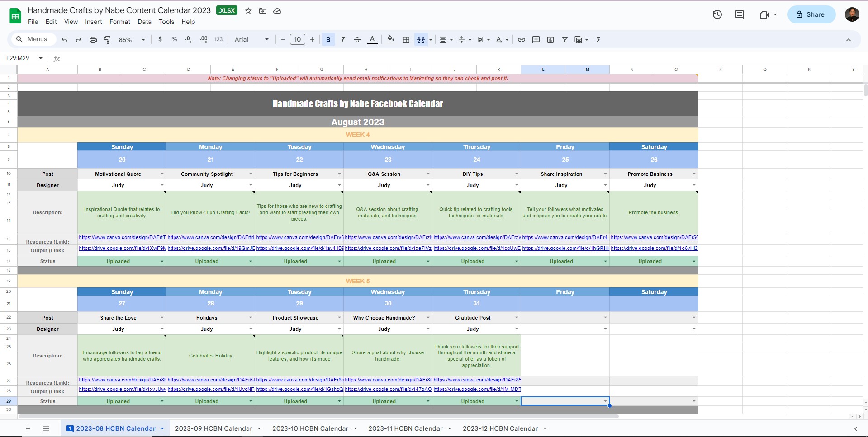This screenshot has width=868, height=437.
Task: Open the name box dropdown arrow
Action: (x=41, y=58)
